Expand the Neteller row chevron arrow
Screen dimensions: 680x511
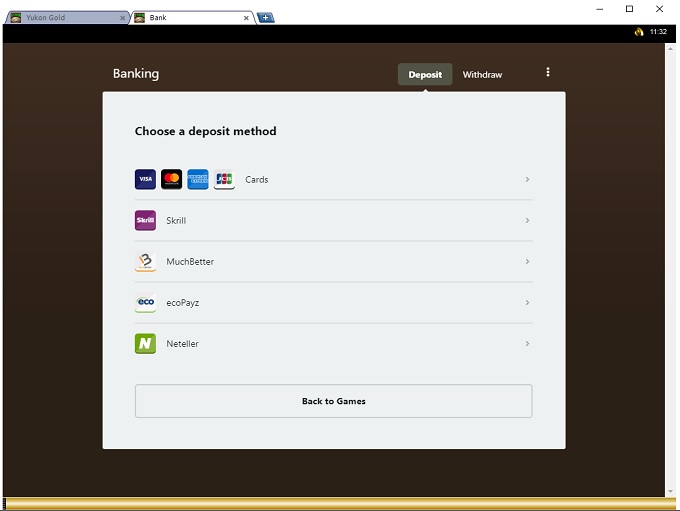point(527,344)
